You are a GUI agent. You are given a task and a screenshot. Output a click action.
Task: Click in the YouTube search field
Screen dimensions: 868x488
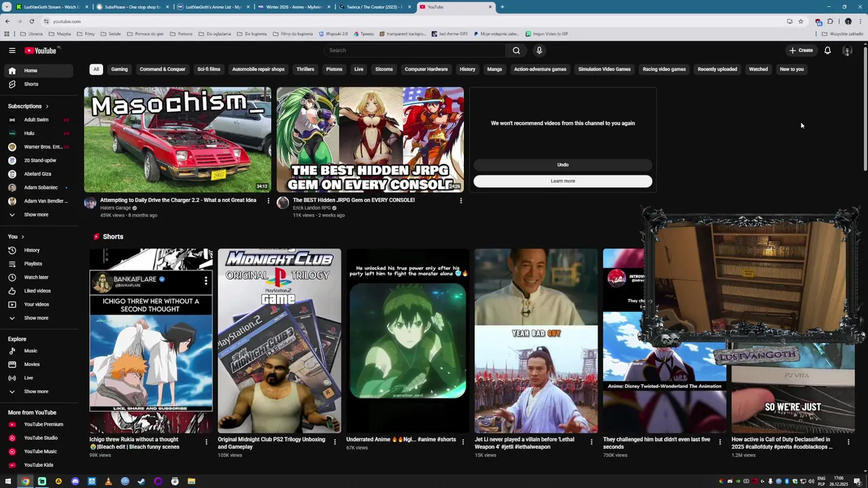pos(414,50)
